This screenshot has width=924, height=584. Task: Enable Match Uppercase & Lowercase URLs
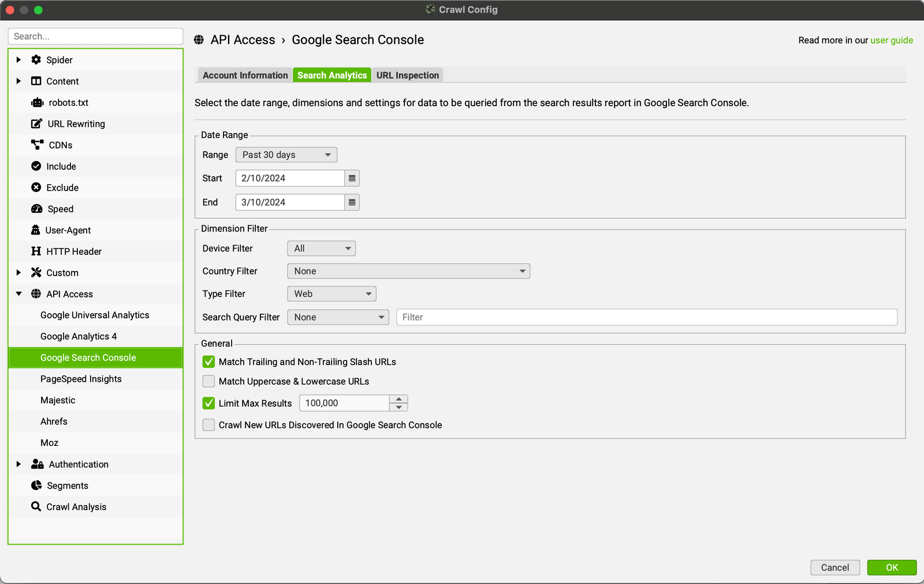(x=208, y=381)
